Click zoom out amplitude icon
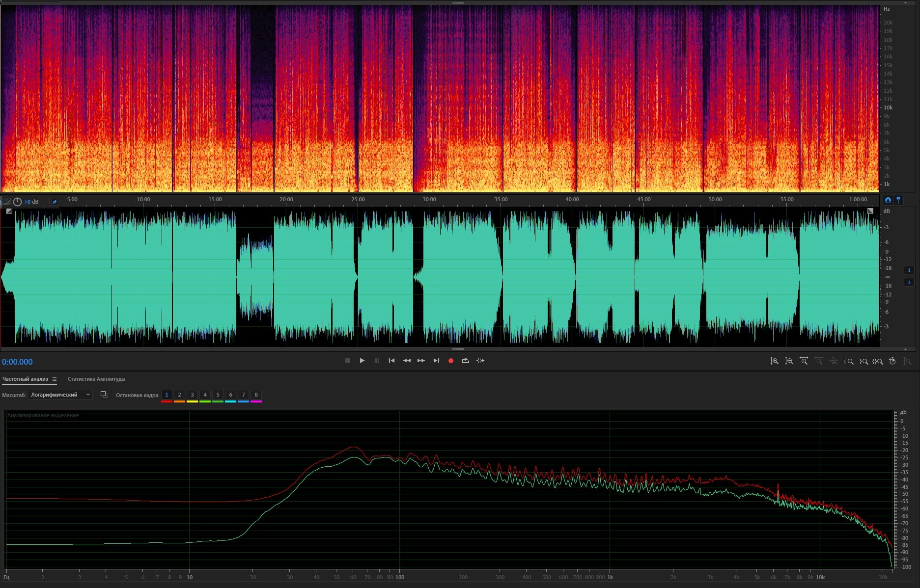The image size is (920, 588). 789,361
